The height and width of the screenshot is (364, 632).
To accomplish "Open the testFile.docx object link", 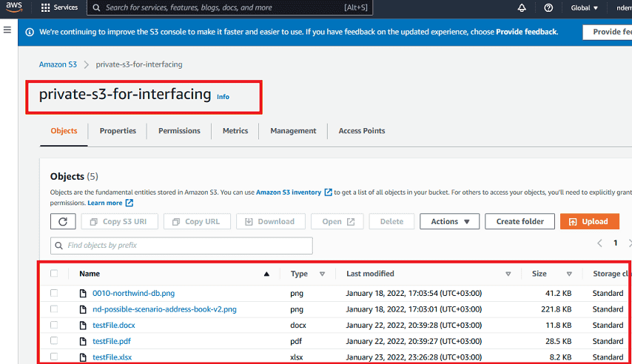I will 113,325.
